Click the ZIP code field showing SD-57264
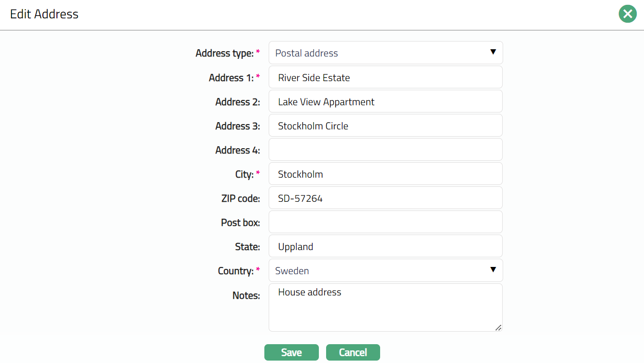 385,198
